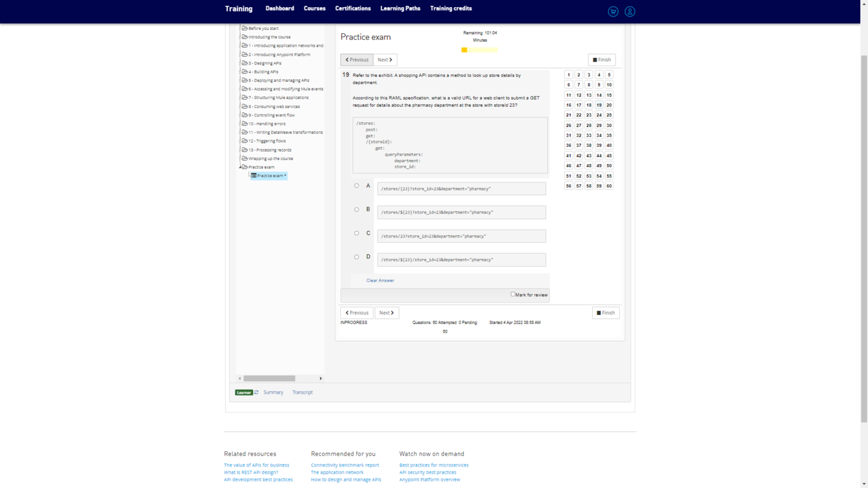Viewport: 868px width, 488px height.
Task: Click the top Finish button
Action: click(x=602, y=60)
